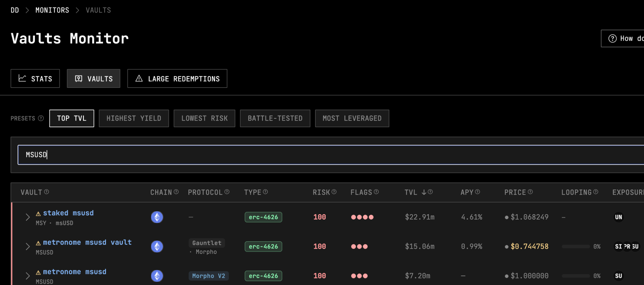Click erc-4626 tag for staked msusd
This screenshot has height=285, width=644.
pos(264,217)
